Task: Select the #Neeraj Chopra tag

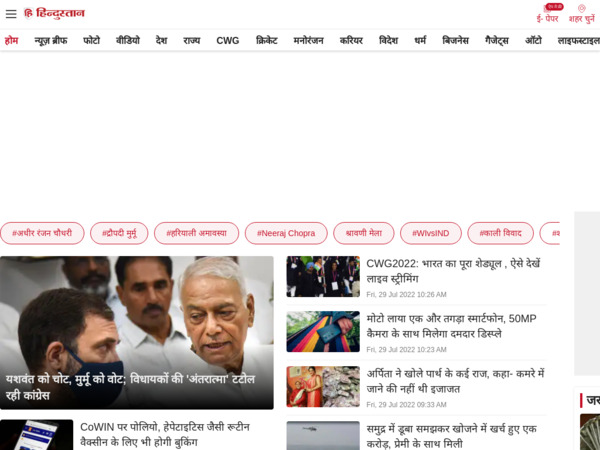Action: (x=286, y=233)
